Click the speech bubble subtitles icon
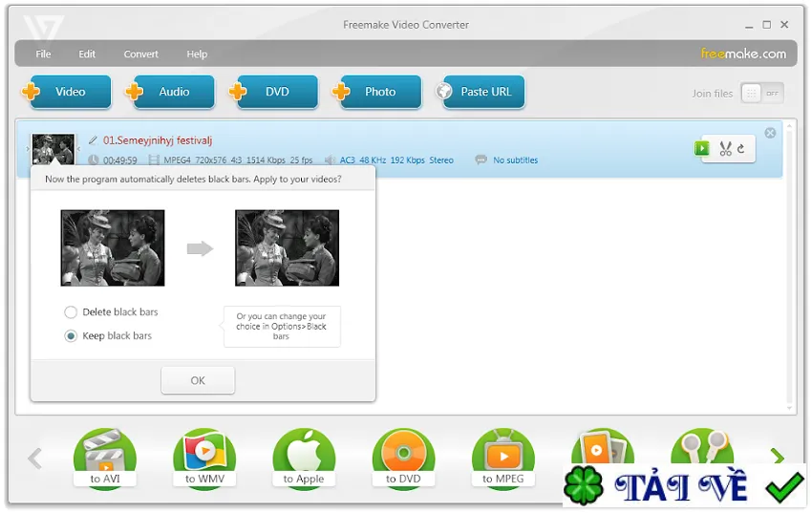The height and width of the screenshot is (513, 812). (x=481, y=160)
